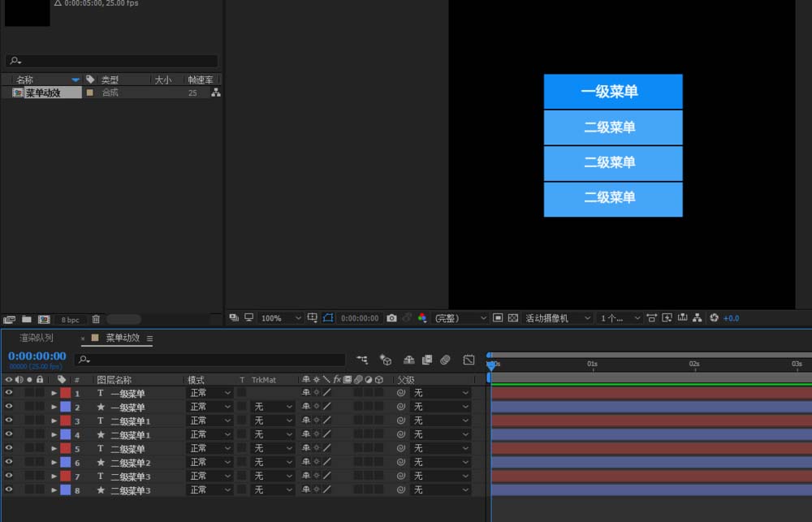The width and height of the screenshot is (812, 522).
Task: Open the parent 无 dropdown for layer 8
Action: (x=441, y=490)
